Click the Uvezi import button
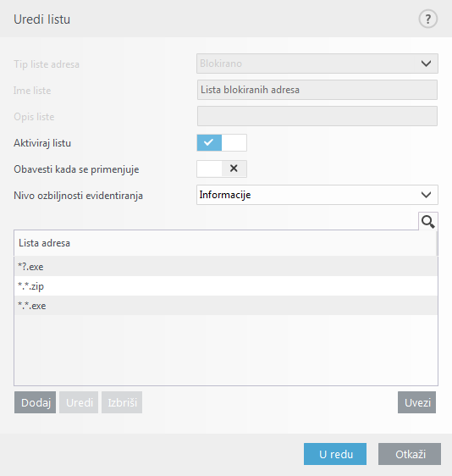The height and width of the screenshot is (476, 452). pyautogui.click(x=416, y=402)
